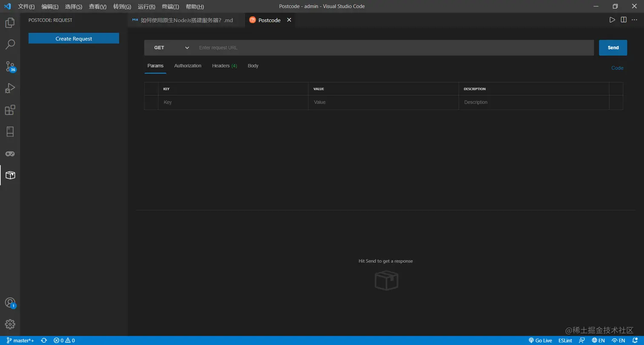This screenshot has height=345, width=644.
Task: Click the Enter request URL field
Action: [x=394, y=48]
